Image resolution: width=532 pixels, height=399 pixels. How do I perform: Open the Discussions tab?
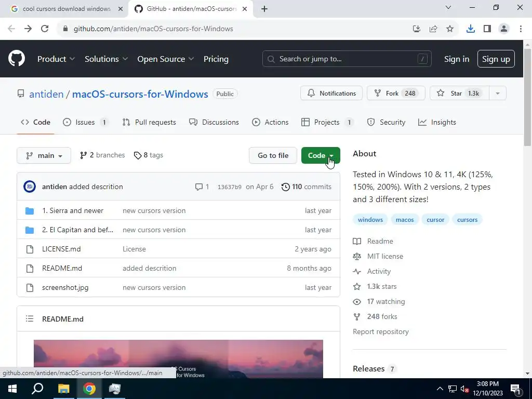click(214, 122)
